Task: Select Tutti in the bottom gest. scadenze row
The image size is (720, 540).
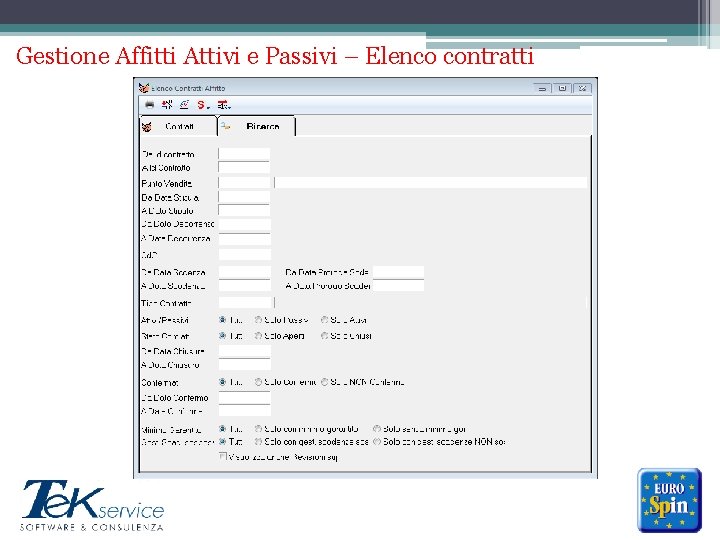Action: (x=223, y=441)
